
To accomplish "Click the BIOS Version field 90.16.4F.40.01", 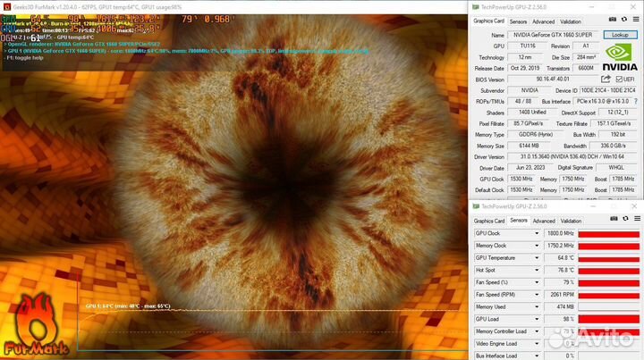I will click(x=553, y=80).
